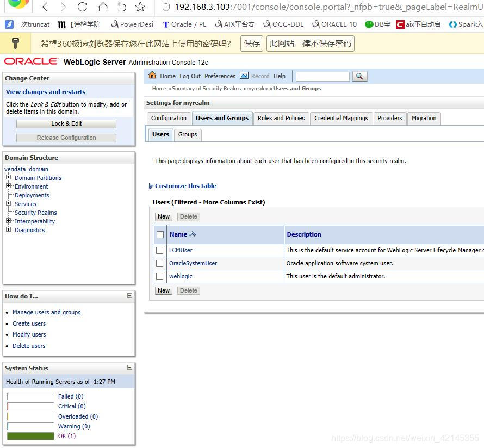Select the Users sub-tab
Screen dimensions: 484x448
pyautogui.click(x=160, y=134)
